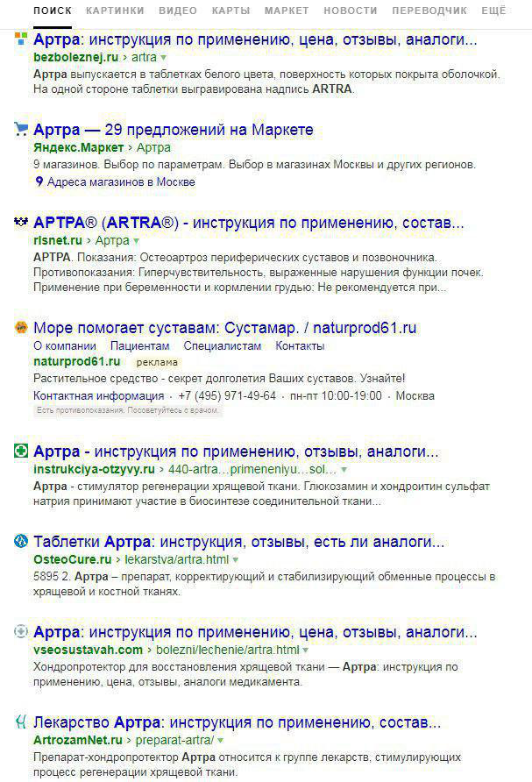Switch to the КАРТИНКИ tab
This screenshot has width=532, height=782.
click(x=115, y=11)
